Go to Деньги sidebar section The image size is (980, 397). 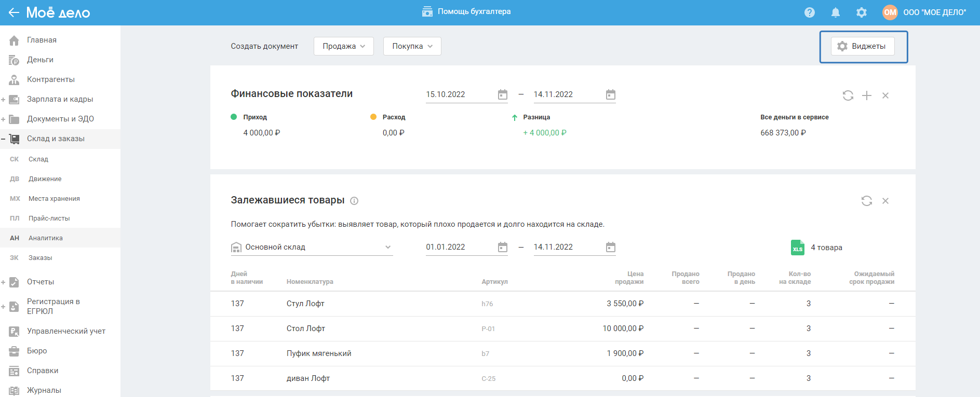point(40,60)
